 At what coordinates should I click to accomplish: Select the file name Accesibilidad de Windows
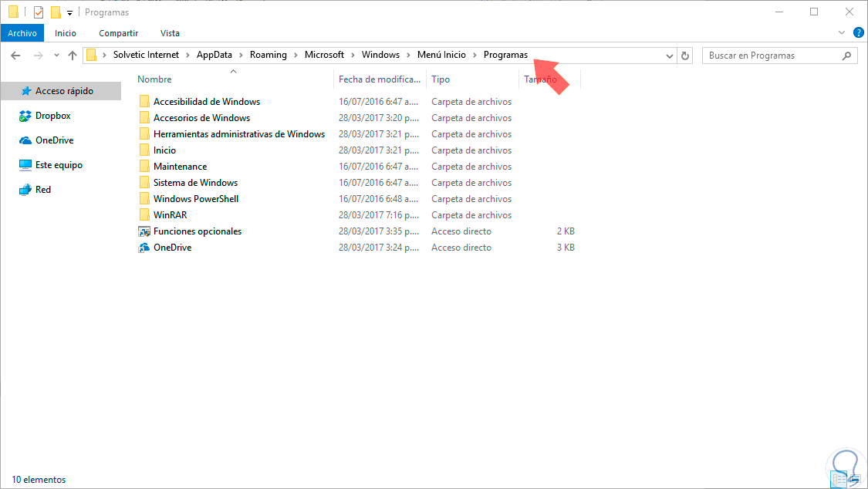[207, 101]
